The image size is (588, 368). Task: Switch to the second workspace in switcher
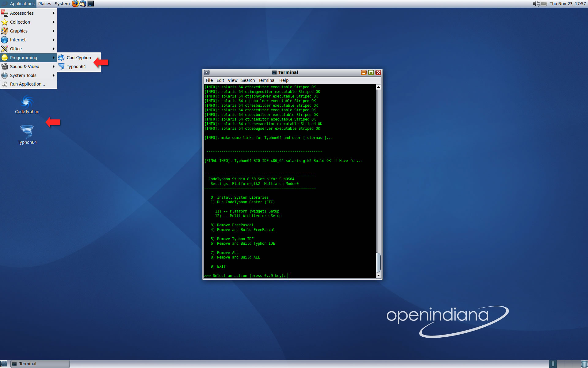coord(561,364)
